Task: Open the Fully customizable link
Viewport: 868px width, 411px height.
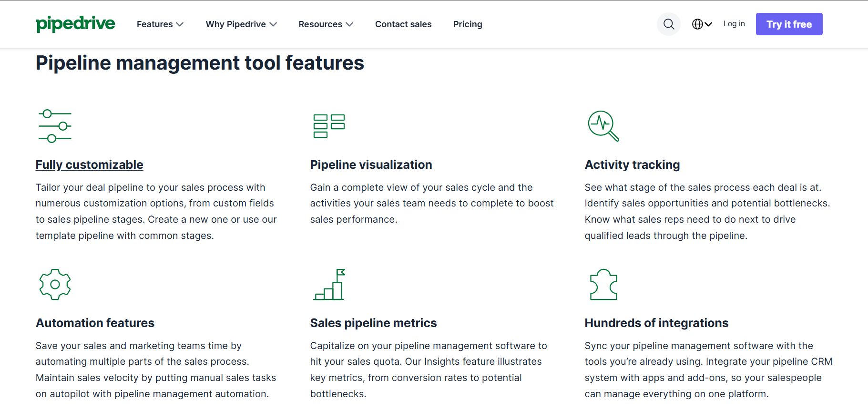Action: [x=90, y=164]
